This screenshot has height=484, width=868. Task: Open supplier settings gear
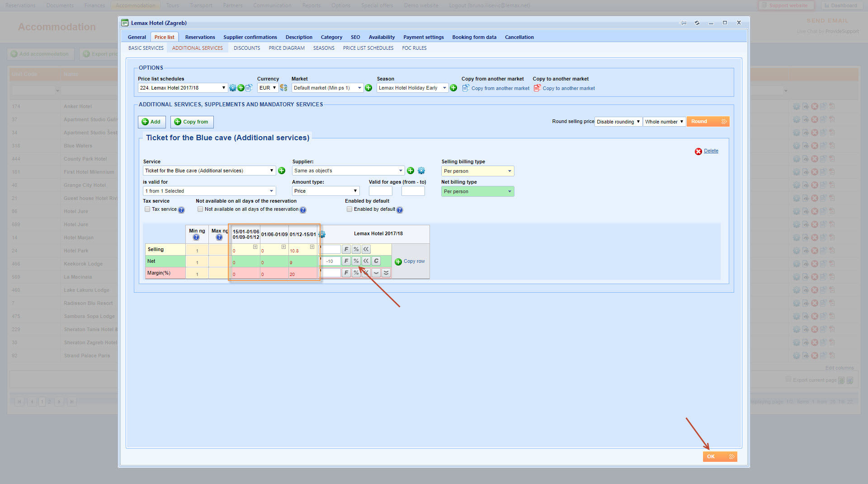click(x=421, y=171)
